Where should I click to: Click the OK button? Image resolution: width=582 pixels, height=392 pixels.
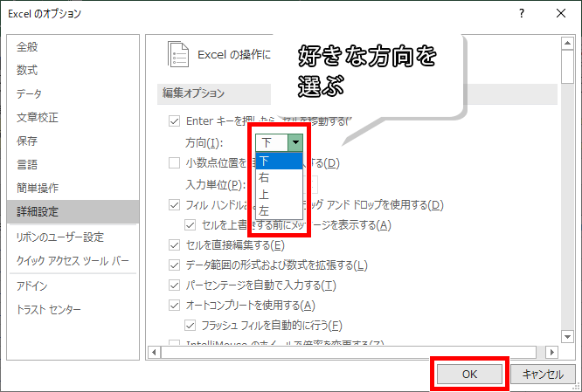coord(469,375)
